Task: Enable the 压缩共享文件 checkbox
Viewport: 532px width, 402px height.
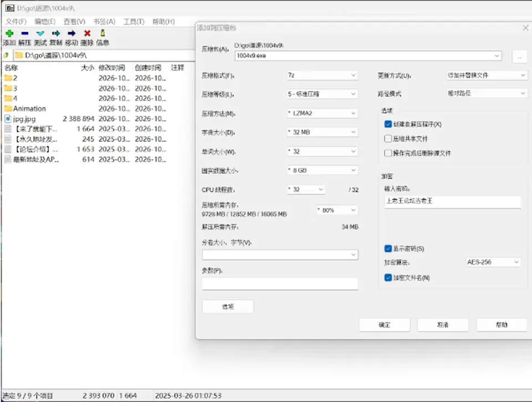Action: point(388,139)
